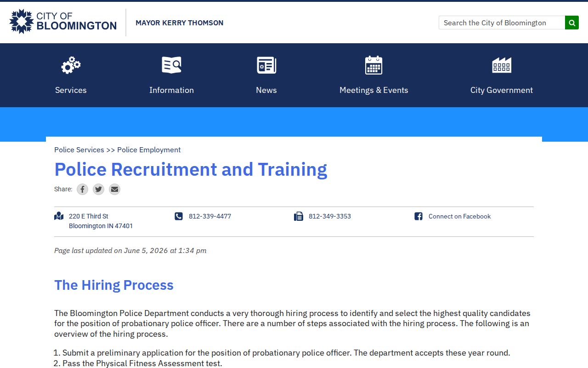
Task: Share page via Twitter icon
Action: point(98,189)
